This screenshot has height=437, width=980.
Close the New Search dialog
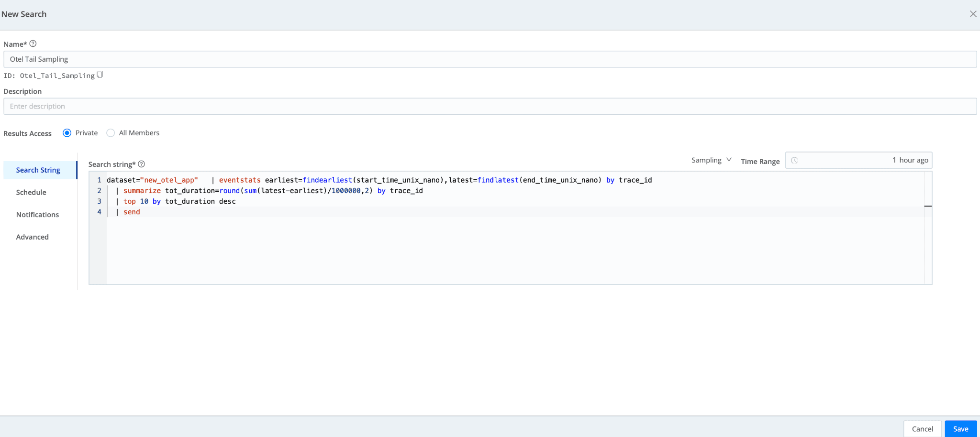coord(973,14)
